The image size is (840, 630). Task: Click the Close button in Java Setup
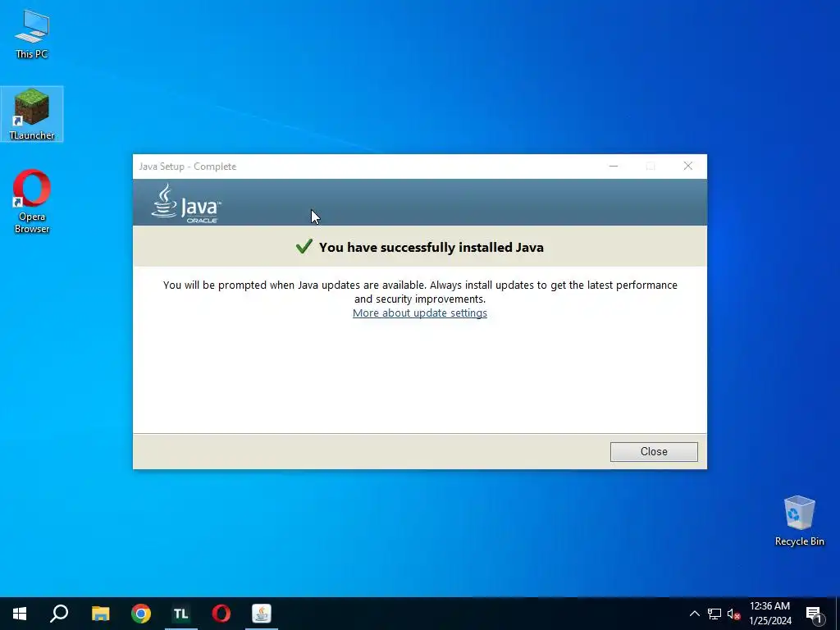[654, 452]
